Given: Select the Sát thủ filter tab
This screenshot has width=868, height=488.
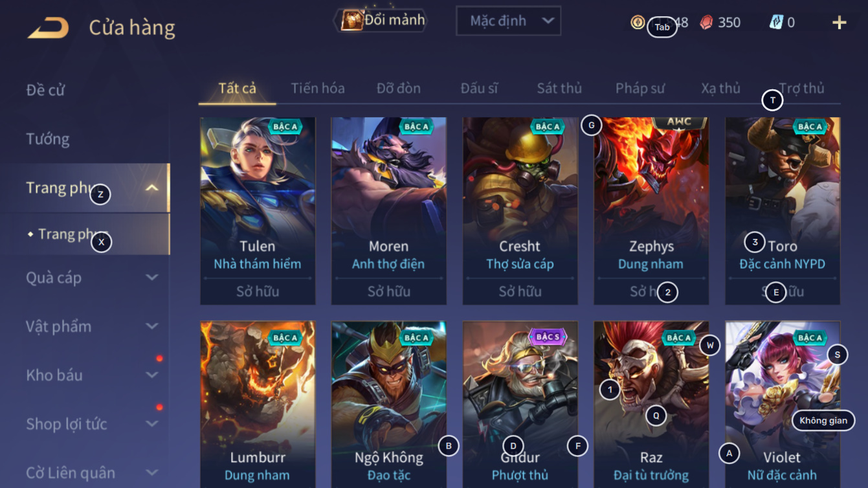Looking at the screenshot, I should click(x=559, y=89).
